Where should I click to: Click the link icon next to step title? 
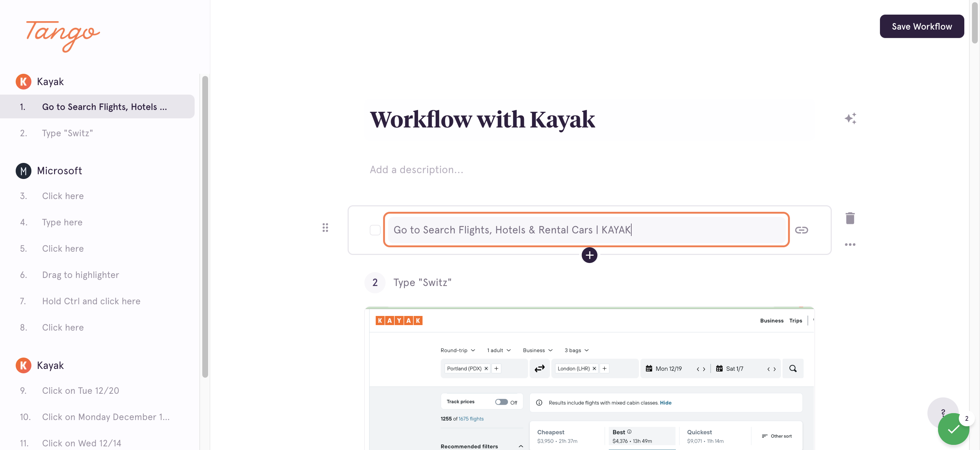point(801,230)
